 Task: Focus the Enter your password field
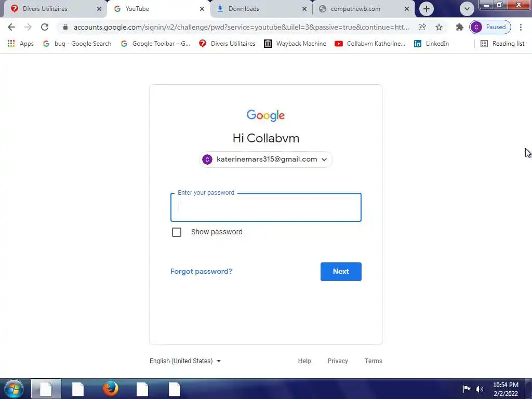click(x=266, y=207)
